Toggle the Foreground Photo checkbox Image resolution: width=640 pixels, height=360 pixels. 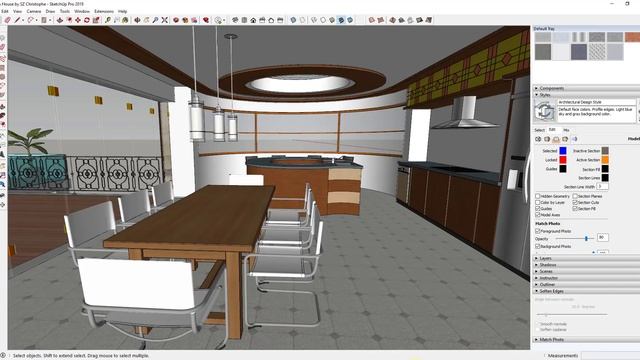point(538,231)
